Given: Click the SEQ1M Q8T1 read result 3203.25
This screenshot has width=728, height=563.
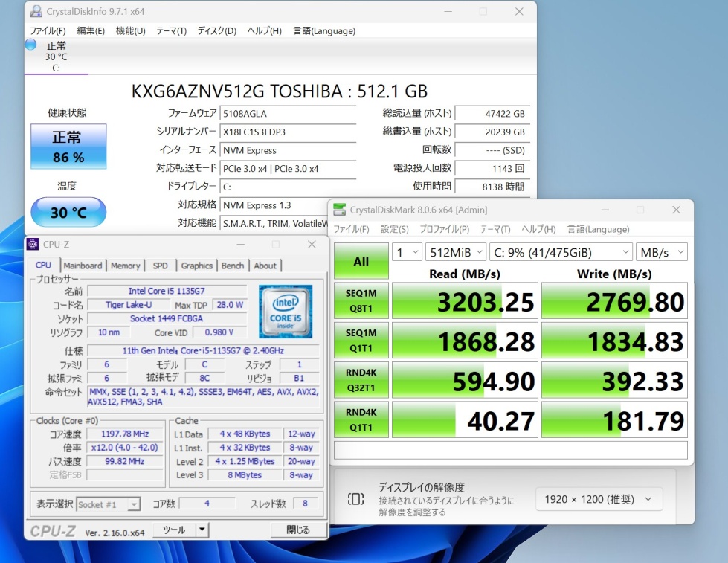Looking at the screenshot, I should coord(465,301).
